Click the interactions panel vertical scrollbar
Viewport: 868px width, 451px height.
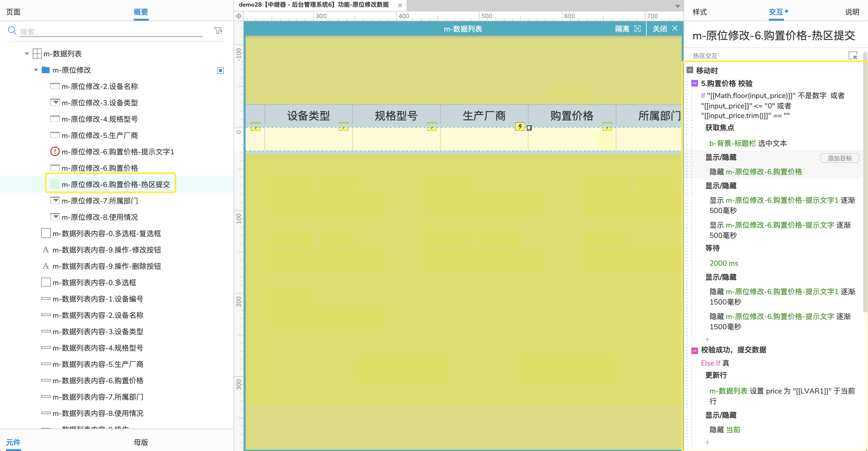click(865, 182)
